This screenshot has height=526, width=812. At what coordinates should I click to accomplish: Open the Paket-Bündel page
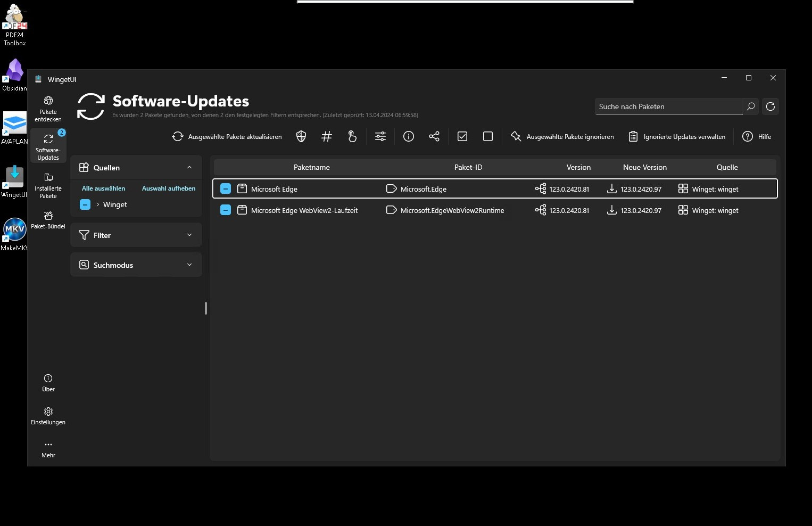point(48,220)
